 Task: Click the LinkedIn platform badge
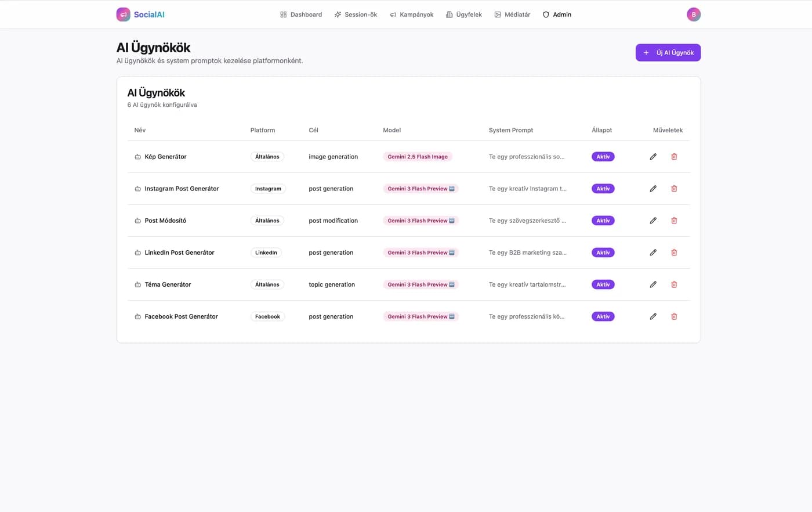(266, 253)
